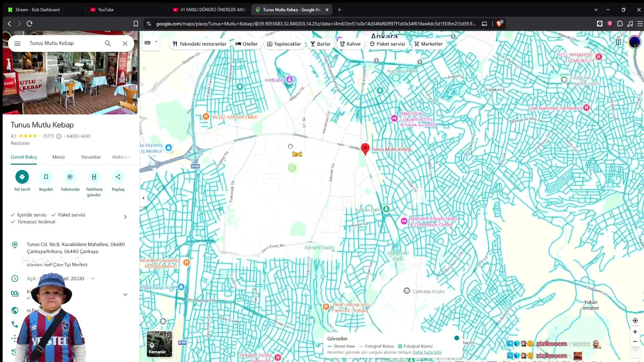Screen dimensions: 644x362
Task: Select the Kuğulu Park marker
Action: click(386, 209)
